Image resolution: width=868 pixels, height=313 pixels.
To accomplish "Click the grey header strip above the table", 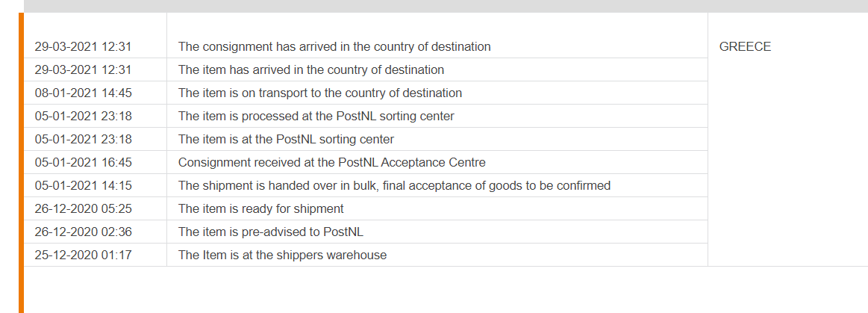I will click(446, 6).
